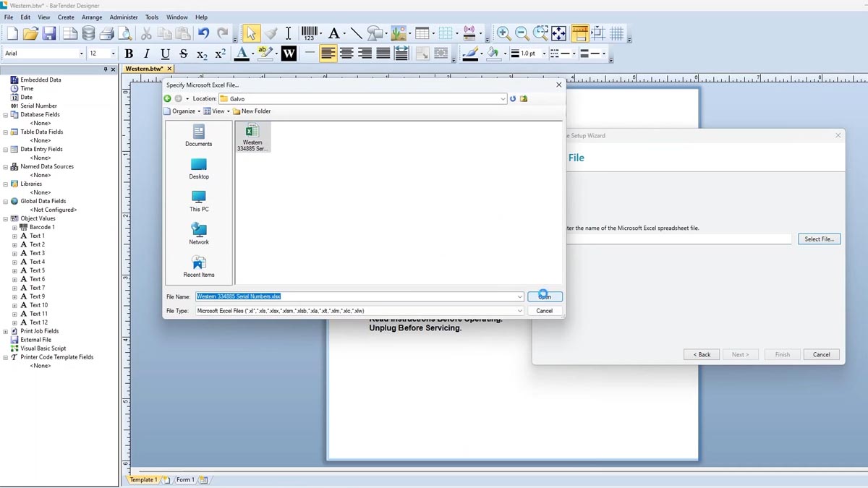868x488 pixels.
Task: Select the Line drawing tool
Action: (x=356, y=33)
